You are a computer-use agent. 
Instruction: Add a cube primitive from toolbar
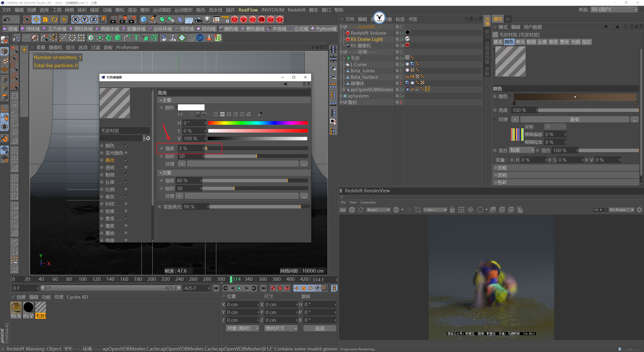tap(144, 19)
